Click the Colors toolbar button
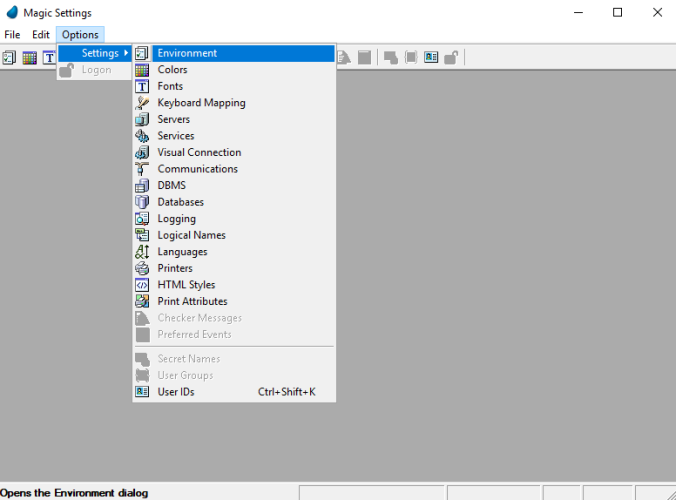Viewport: 676px width, 500px height. (x=29, y=57)
